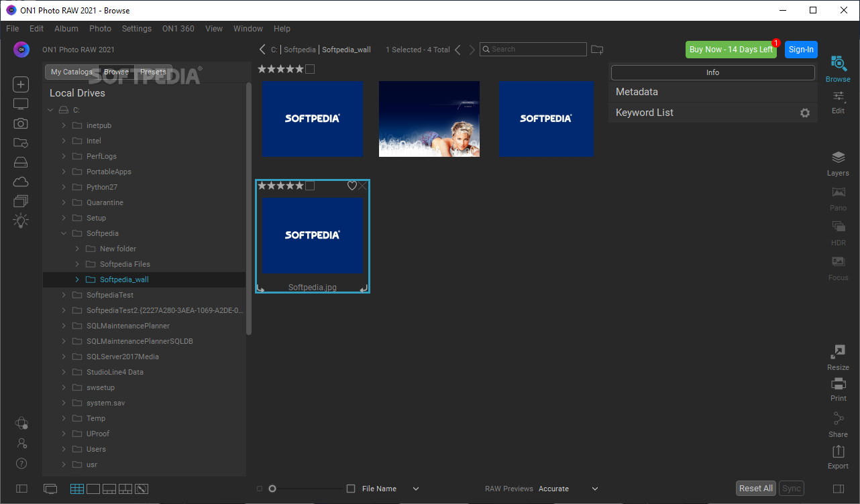Switch to the Presets tab
Screen dimensions: 860x504
point(153,72)
